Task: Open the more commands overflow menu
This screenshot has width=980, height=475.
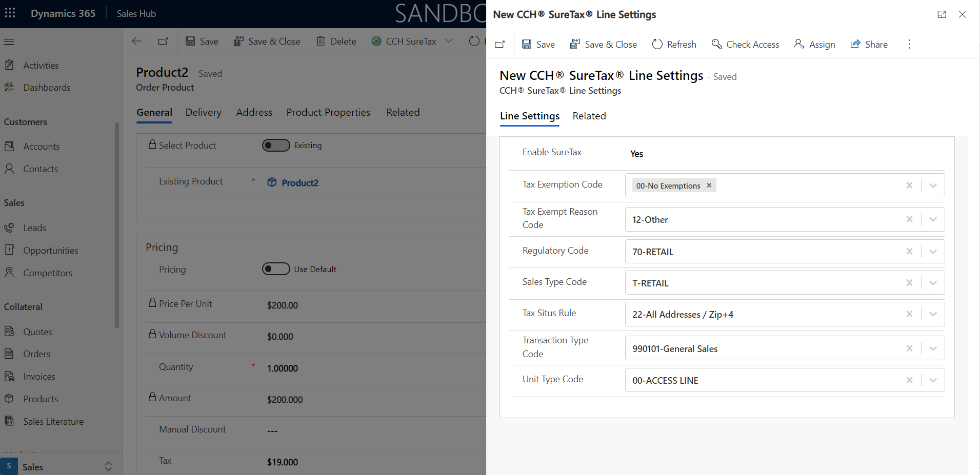Action: pos(909,45)
